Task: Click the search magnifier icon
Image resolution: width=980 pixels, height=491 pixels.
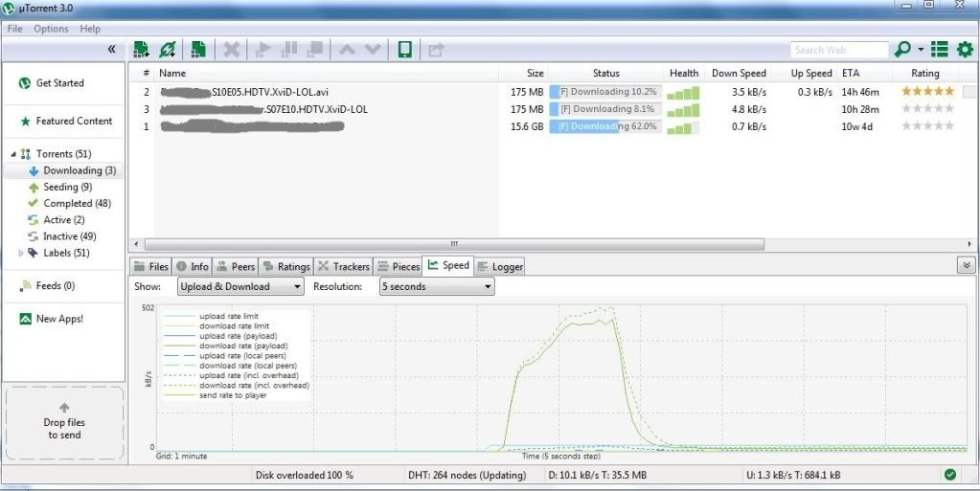Action: click(x=902, y=50)
